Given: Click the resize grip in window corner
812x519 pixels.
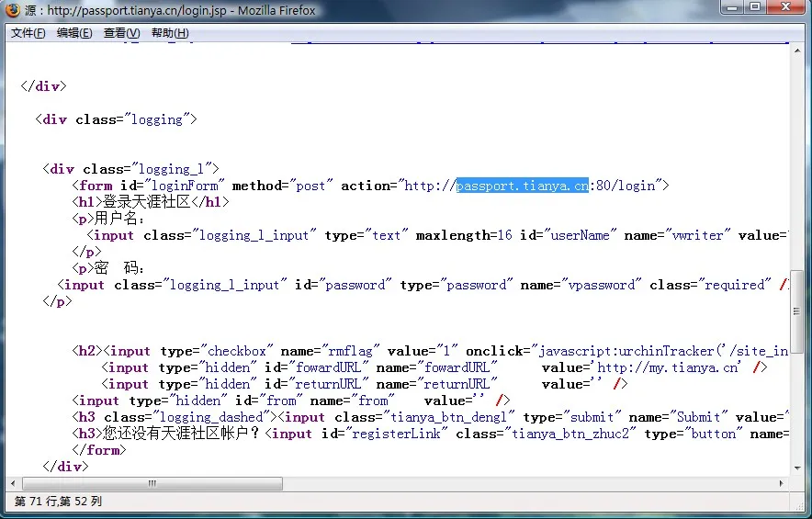Looking at the screenshot, I should [x=804, y=511].
